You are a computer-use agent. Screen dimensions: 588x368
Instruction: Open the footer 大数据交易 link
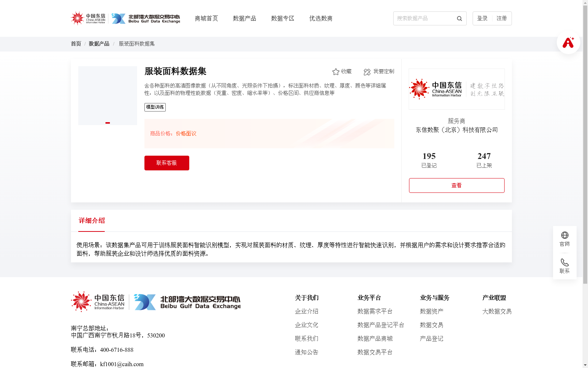click(497, 311)
